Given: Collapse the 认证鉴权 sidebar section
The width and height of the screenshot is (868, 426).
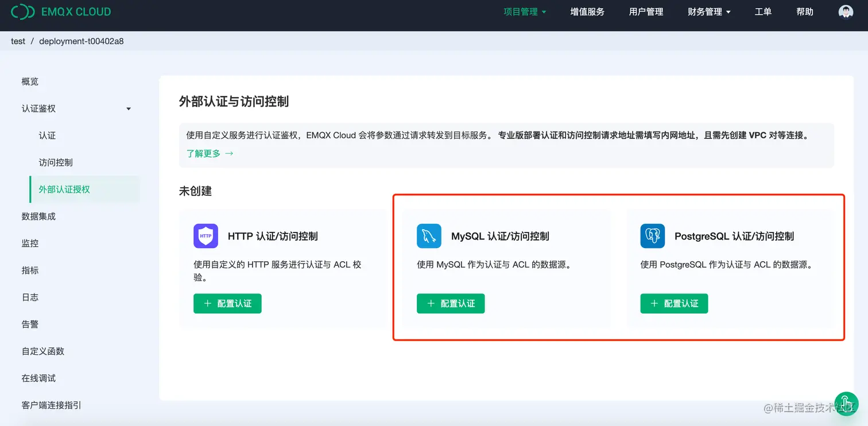Looking at the screenshot, I should pyautogui.click(x=128, y=109).
